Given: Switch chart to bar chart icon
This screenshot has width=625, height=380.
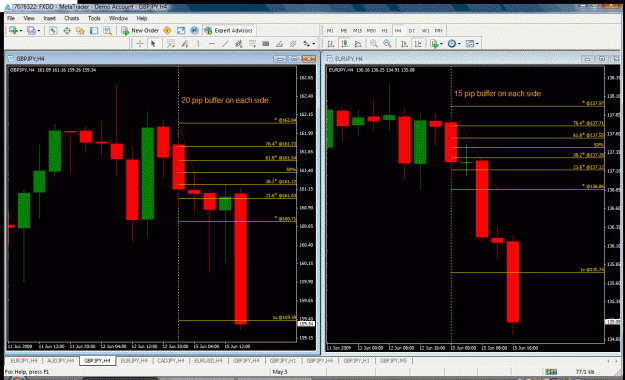Looking at the screenshot, I should 330,44.
